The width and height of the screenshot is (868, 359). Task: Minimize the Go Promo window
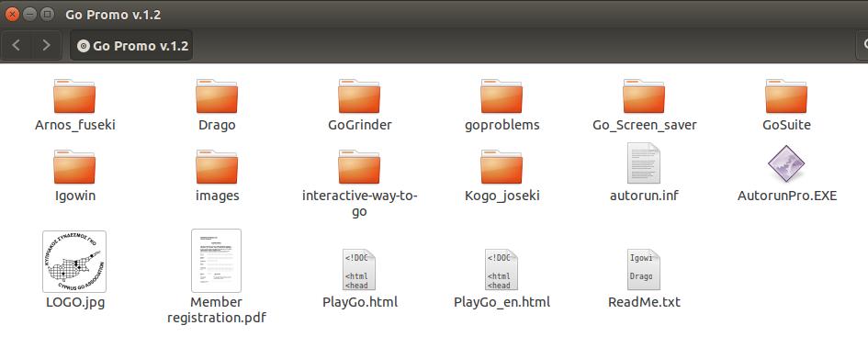[x=30, y=15]
